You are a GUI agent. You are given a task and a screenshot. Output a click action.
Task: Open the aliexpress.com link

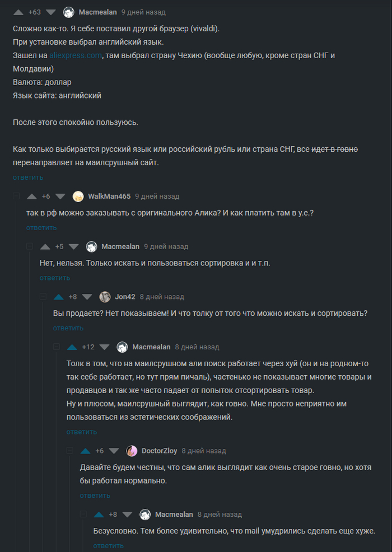pos(76,55)
